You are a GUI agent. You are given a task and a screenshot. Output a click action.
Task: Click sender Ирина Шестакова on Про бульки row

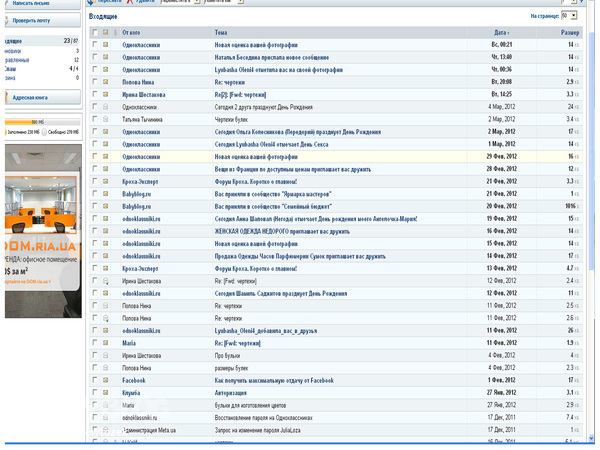tap(142, 355)
